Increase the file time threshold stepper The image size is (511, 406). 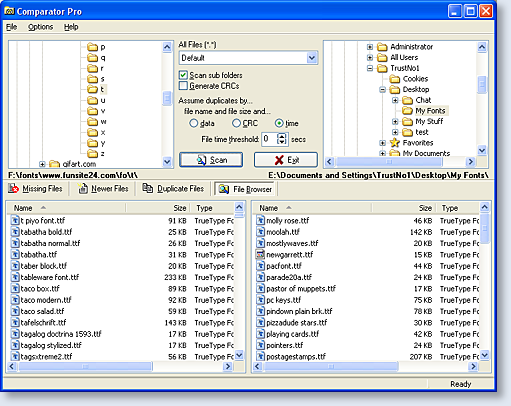coord(282,136)
